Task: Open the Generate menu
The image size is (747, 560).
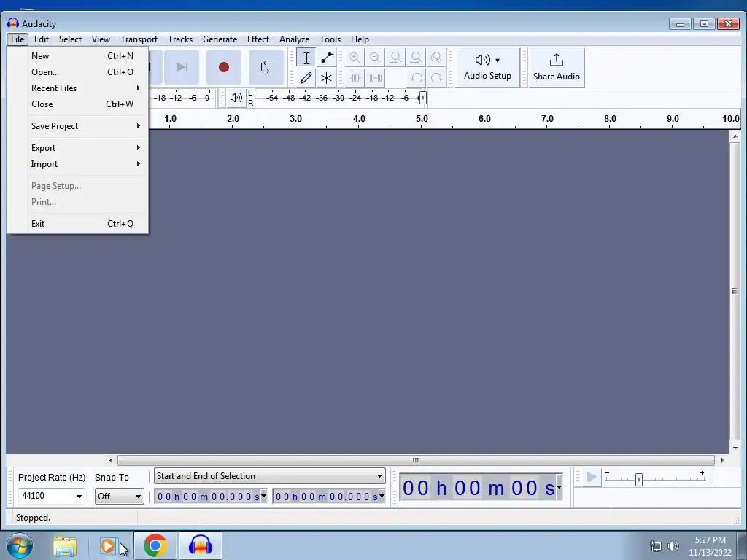Action: 220,39
